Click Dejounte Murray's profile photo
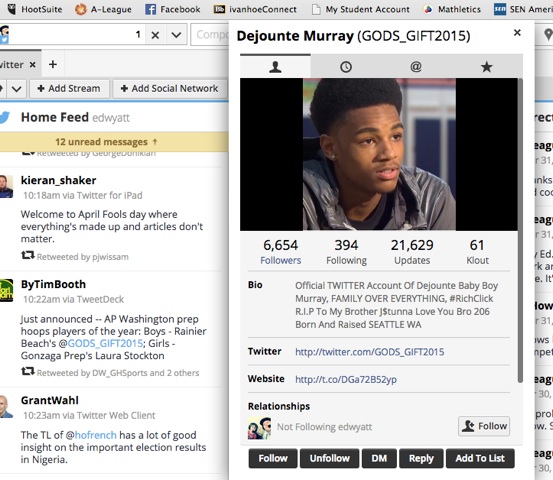Screen dimensions: 553x480 point(379,154)
